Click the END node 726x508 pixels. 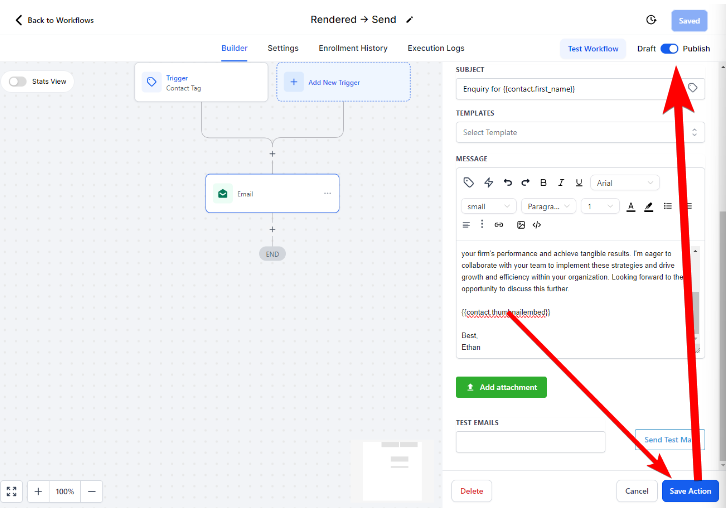coord(272,254)
